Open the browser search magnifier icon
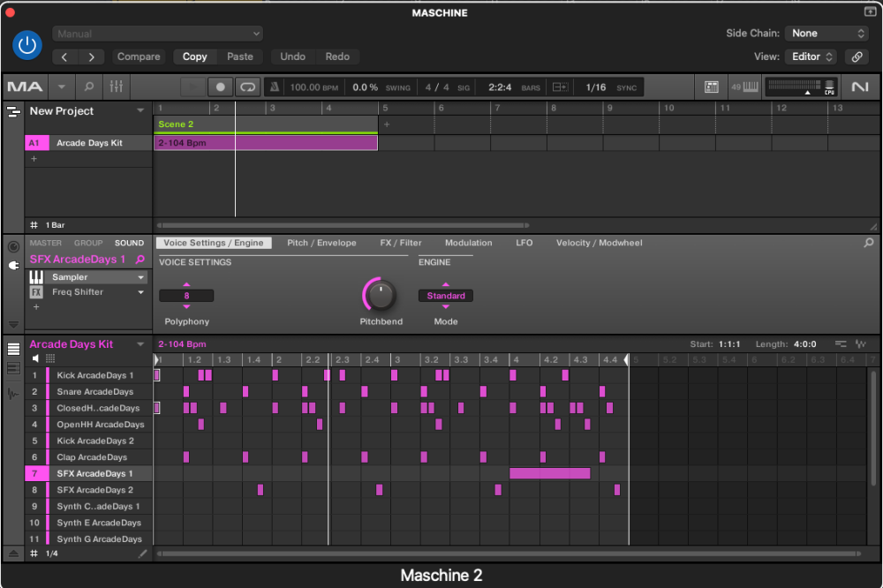 88,87
